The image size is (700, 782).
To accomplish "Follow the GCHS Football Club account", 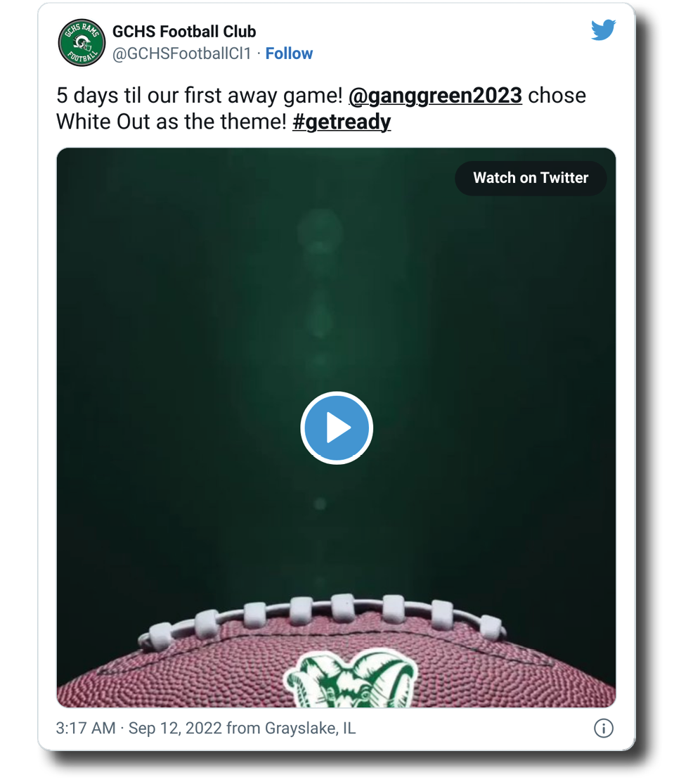I will [289, 53].
